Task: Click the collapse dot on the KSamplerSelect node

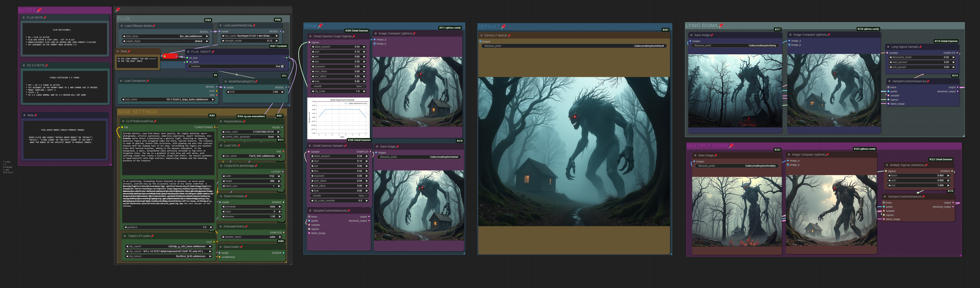Action: point(221,226)
